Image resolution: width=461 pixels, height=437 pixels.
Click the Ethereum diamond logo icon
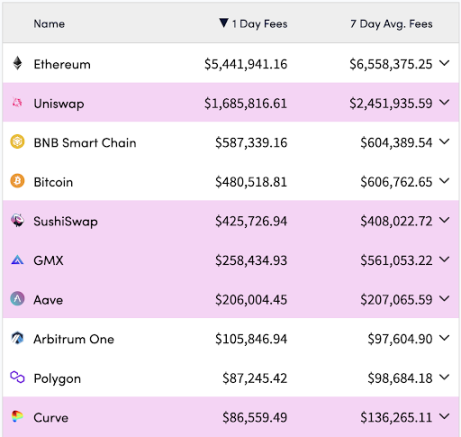[18, 63]
